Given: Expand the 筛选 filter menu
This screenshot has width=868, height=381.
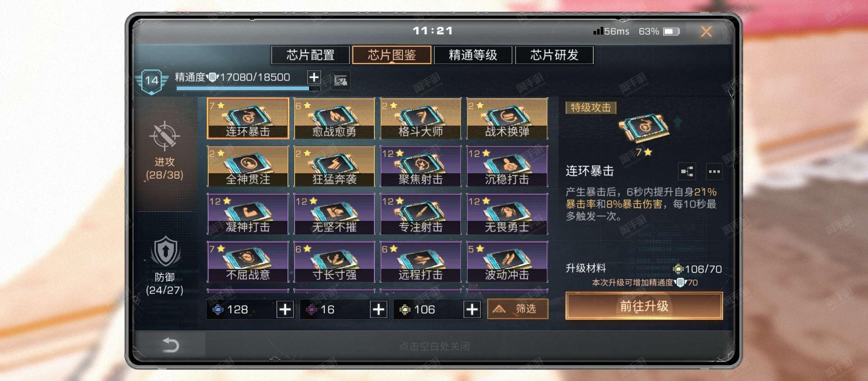Looking at the screenshot, I should (x=518, y=309).
